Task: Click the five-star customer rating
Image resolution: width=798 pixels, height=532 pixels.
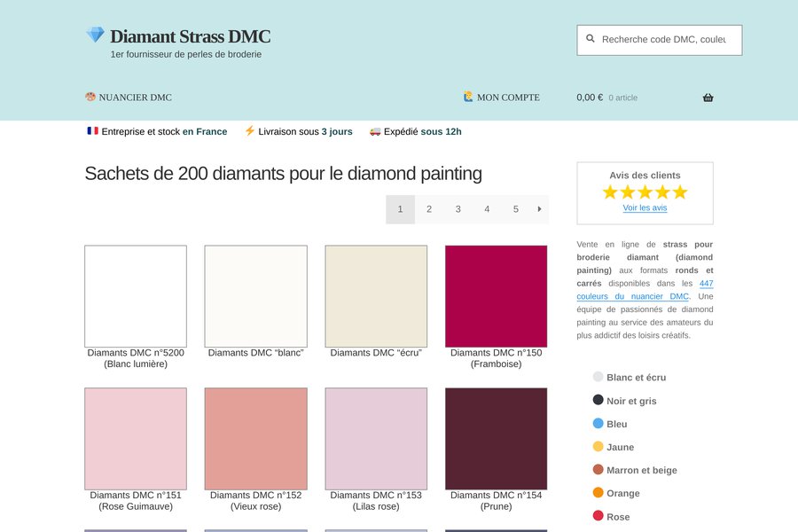Action: [645, 192]
